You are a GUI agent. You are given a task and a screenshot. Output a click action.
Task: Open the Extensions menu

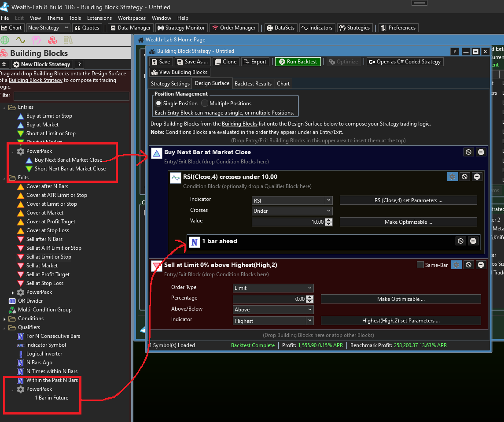[x=99, y=18]
